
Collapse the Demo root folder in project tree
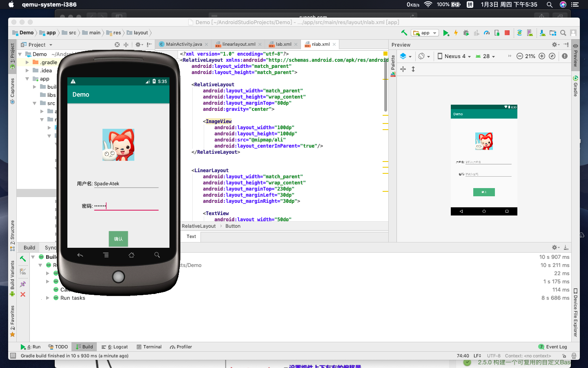[20, 54]
